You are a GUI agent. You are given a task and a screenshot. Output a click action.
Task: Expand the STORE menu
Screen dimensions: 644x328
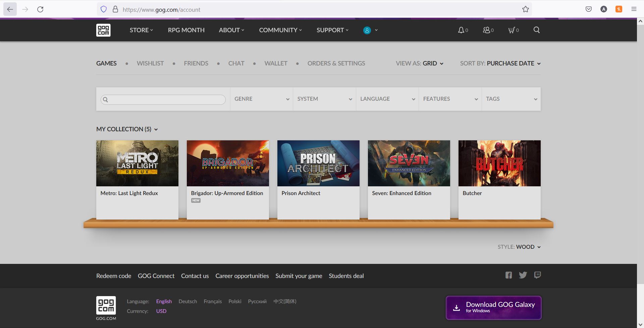[141, 30]
